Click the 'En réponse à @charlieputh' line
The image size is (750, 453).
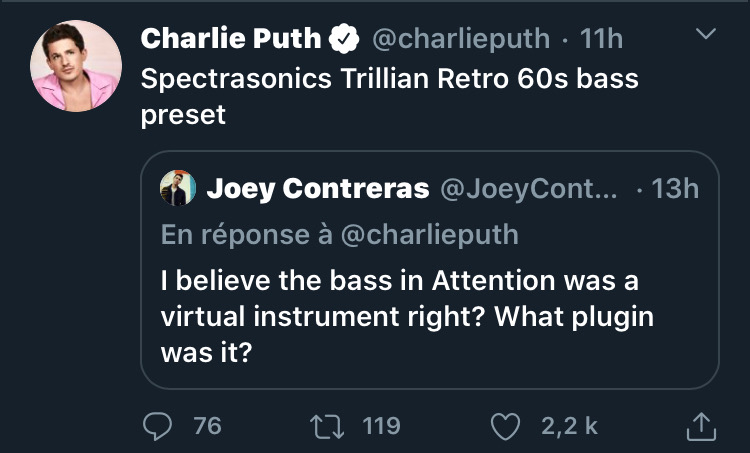point(340,234)
